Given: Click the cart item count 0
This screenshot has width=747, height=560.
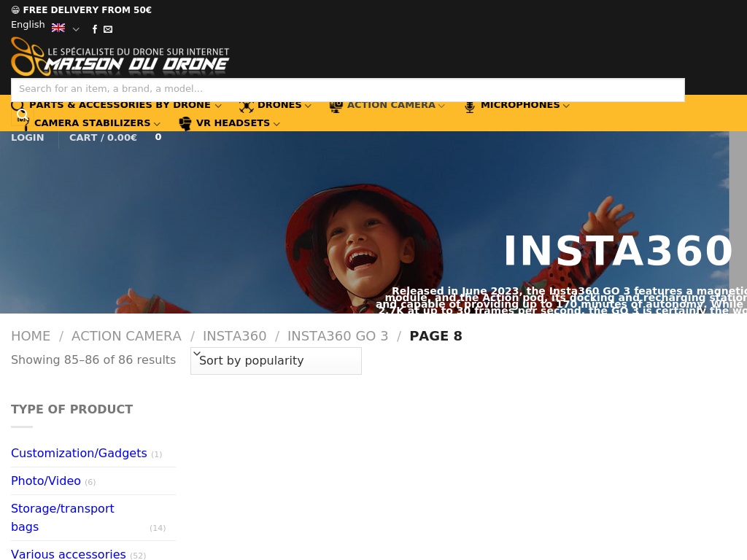Looking at the screenshot, I should pos(158,137).
